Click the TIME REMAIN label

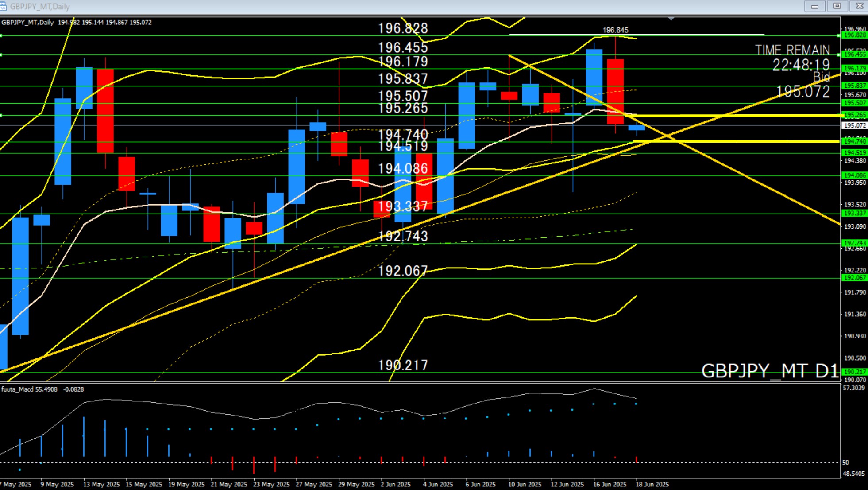792,50
